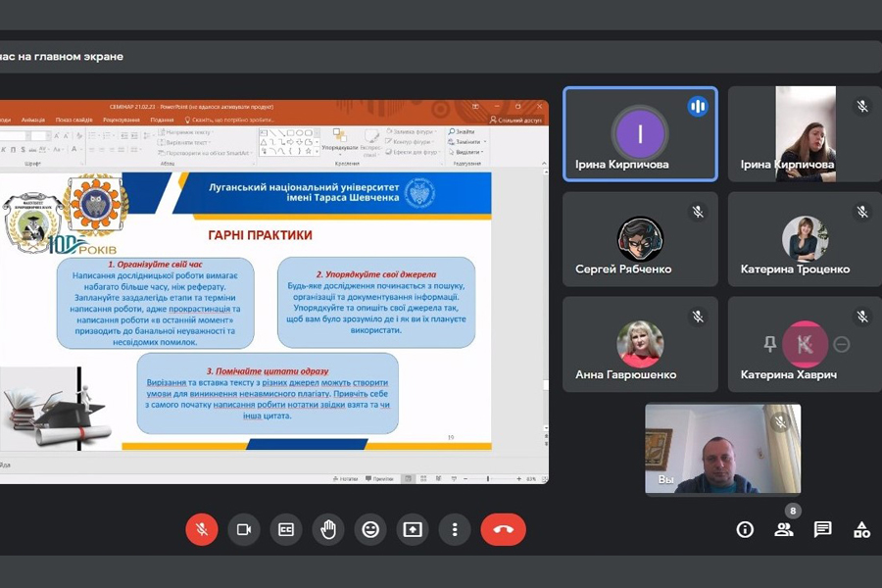Open the Ефекти для фігур dropdown
This screenshot has height=588, width=882.
point(414,152)
